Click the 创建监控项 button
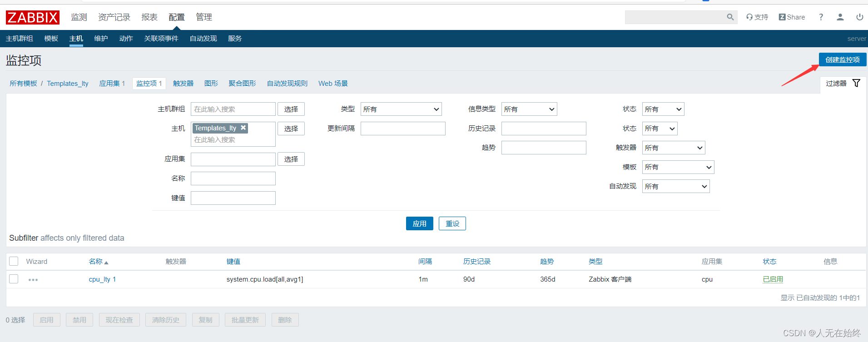868x342 pixels. 843,59
